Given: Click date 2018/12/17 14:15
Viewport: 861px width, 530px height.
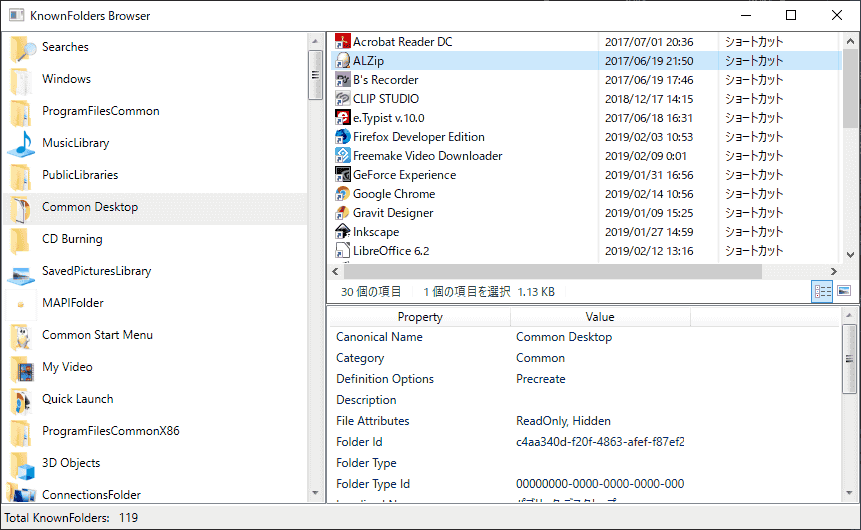Looking at the screenshot, I should pyautogui.click(x=649, y=99).
